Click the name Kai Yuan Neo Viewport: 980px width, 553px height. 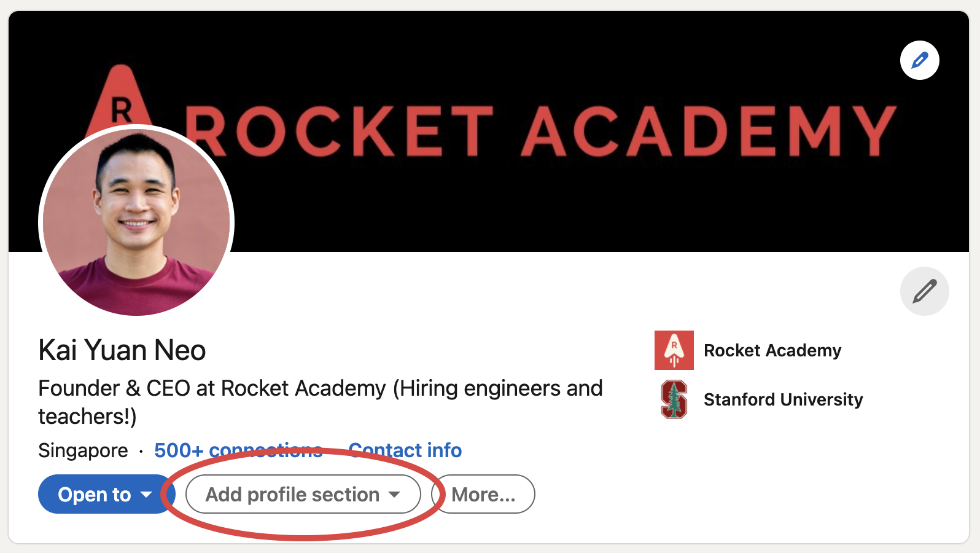122,350
